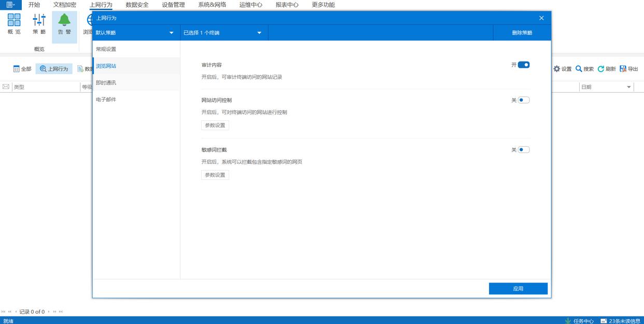Click the 概览 overview icon

(14, 20)
